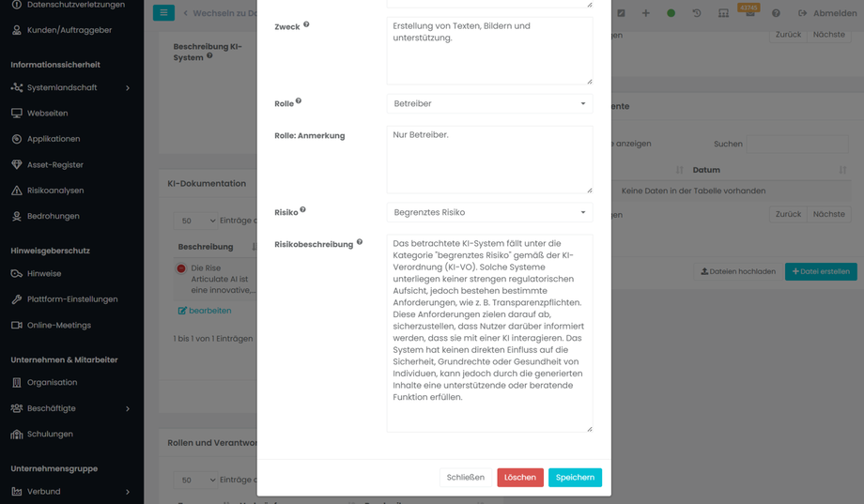Click the green status indicator in header
The height and width of the screenshot is (504, 864).
[x=671, y=13]
